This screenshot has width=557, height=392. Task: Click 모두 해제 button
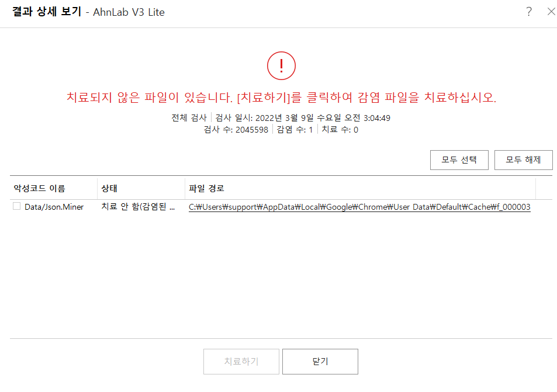point(523,160)
